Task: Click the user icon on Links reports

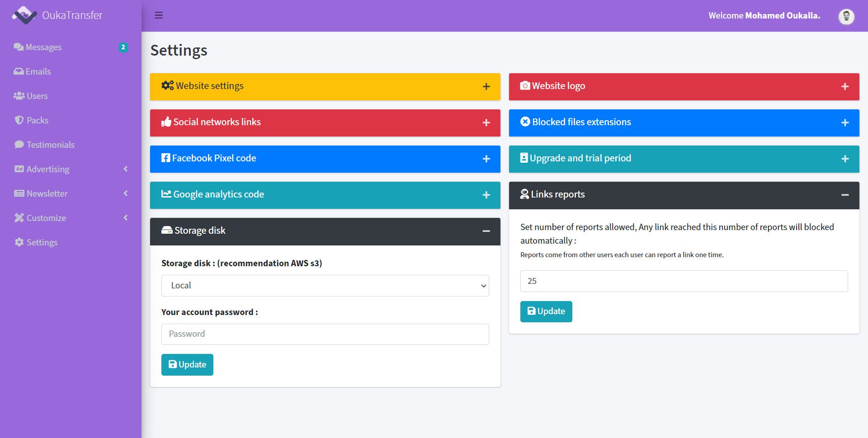Action: [524, 194]
